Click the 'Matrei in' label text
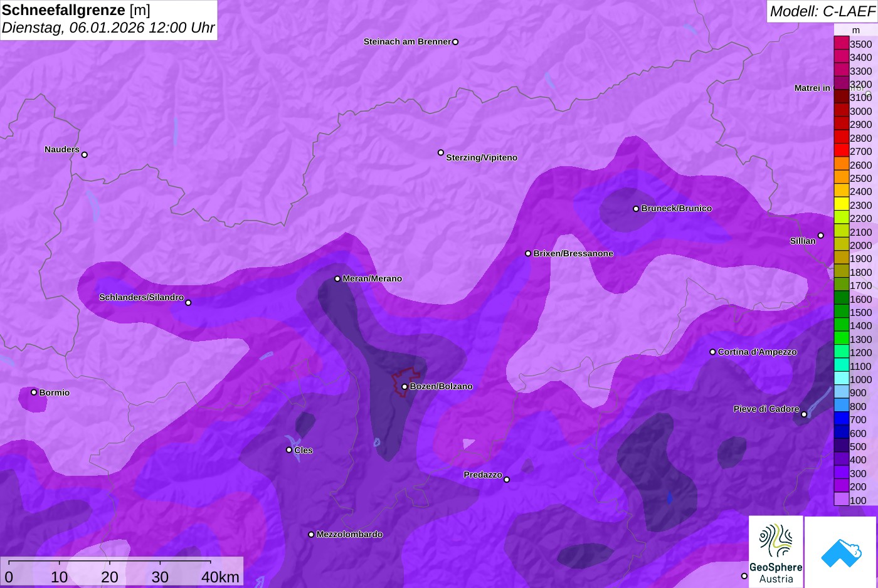 click(x=812, y=88)
